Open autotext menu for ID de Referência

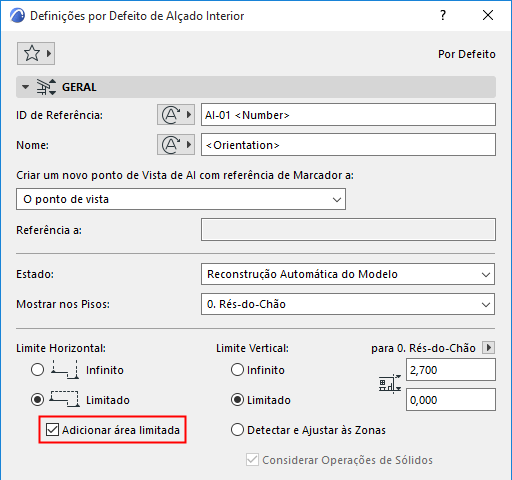(176, 115)
